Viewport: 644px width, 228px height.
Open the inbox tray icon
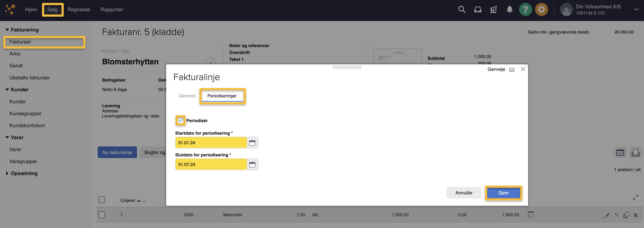[x=477, y=9]
